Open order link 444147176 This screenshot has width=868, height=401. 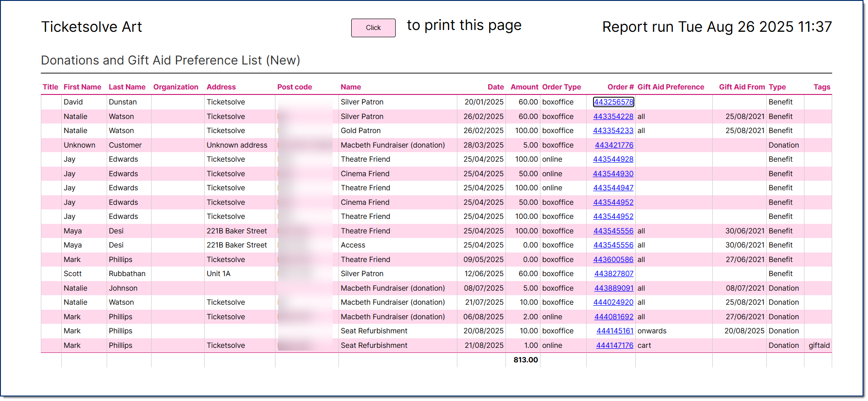point(615,346)
